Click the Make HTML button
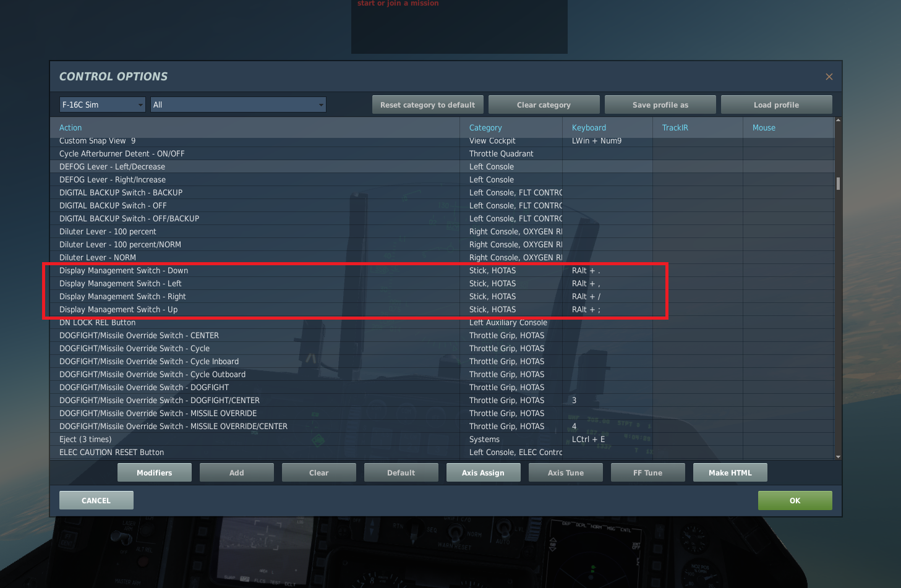 [730, 472]
